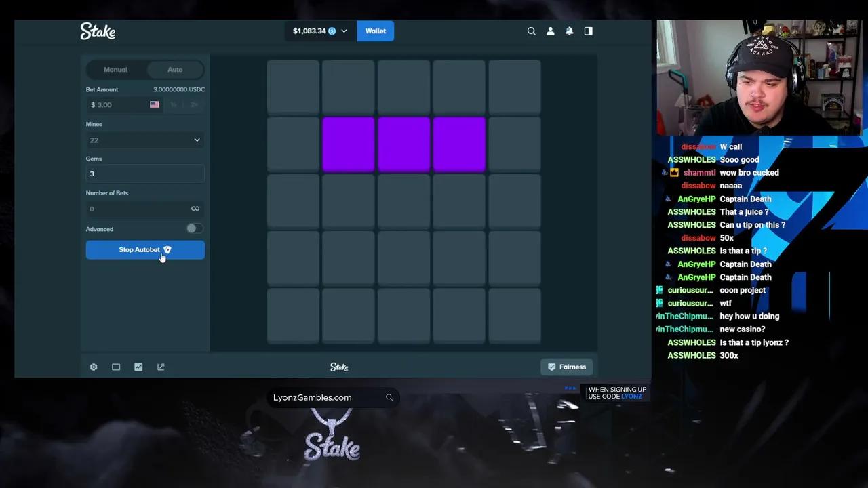Screen dimensions: 868x488
Task: Click the streamer webcam feed
Action: tap(759, 77)
